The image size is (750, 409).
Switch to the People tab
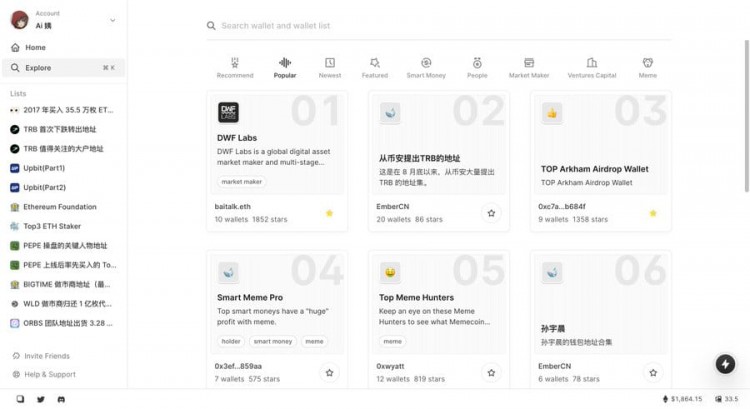[477, 68]
